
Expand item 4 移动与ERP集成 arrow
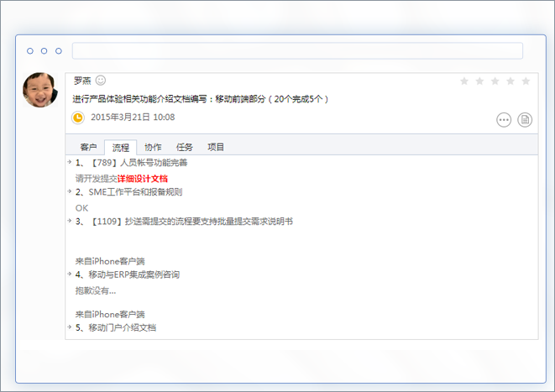tap(70, 274)
